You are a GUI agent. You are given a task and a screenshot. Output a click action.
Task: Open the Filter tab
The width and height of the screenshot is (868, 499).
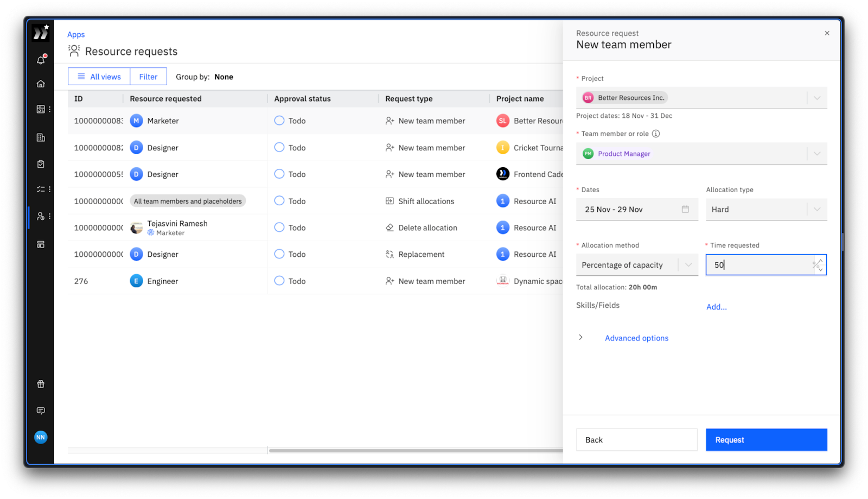coord(148,77)
